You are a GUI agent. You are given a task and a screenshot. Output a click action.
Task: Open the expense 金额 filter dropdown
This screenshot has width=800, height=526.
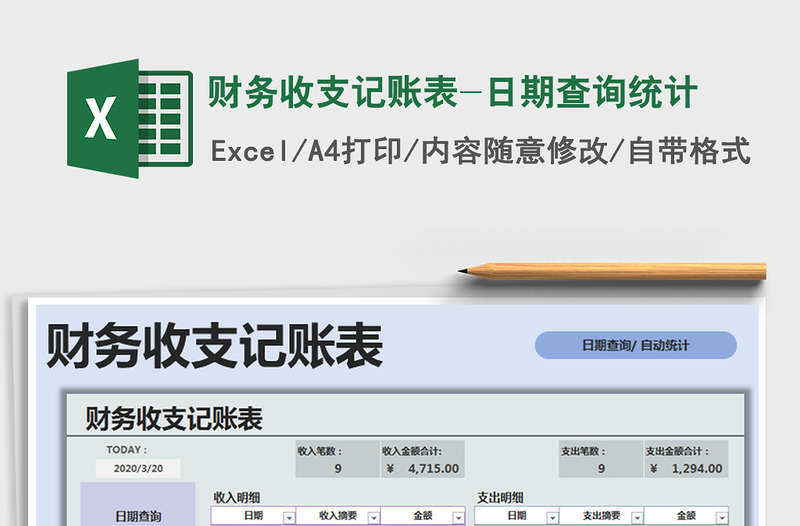721,517
